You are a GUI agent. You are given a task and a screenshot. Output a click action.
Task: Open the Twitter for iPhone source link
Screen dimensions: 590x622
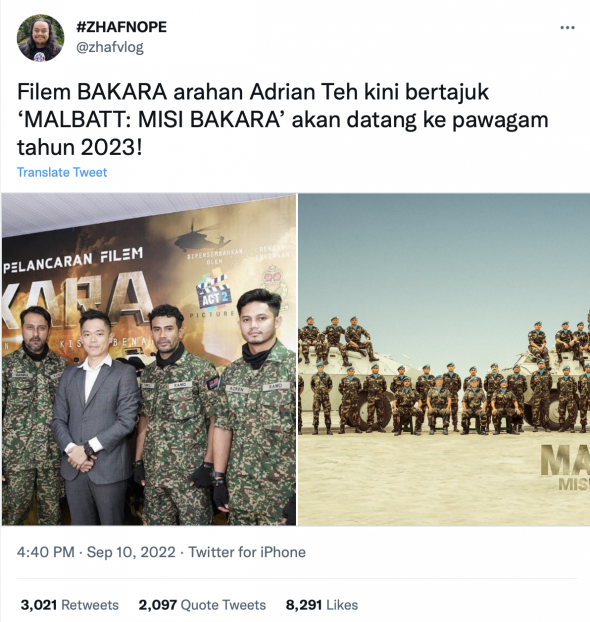point(247,552)
